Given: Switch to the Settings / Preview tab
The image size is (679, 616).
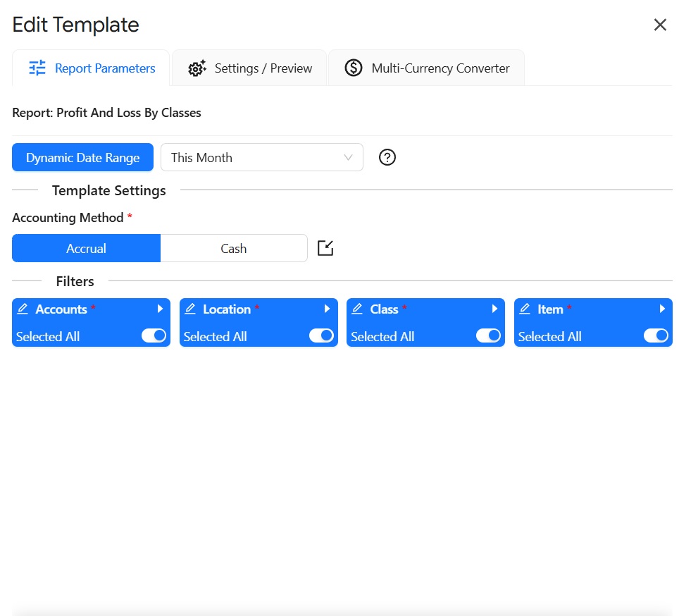Looking at the screenshot, I should (250, 68).
